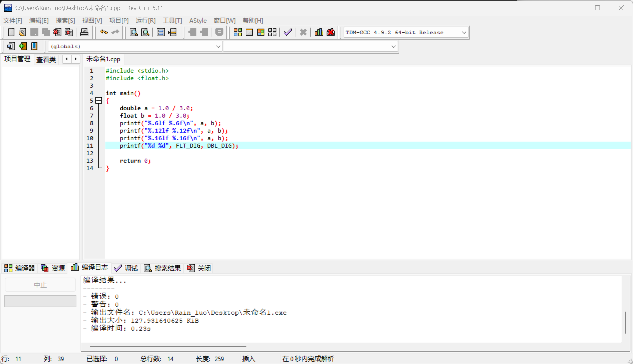633x364 pixels.
Task: Open the 帮助[H] menu
Action: (x=253, y=20)
